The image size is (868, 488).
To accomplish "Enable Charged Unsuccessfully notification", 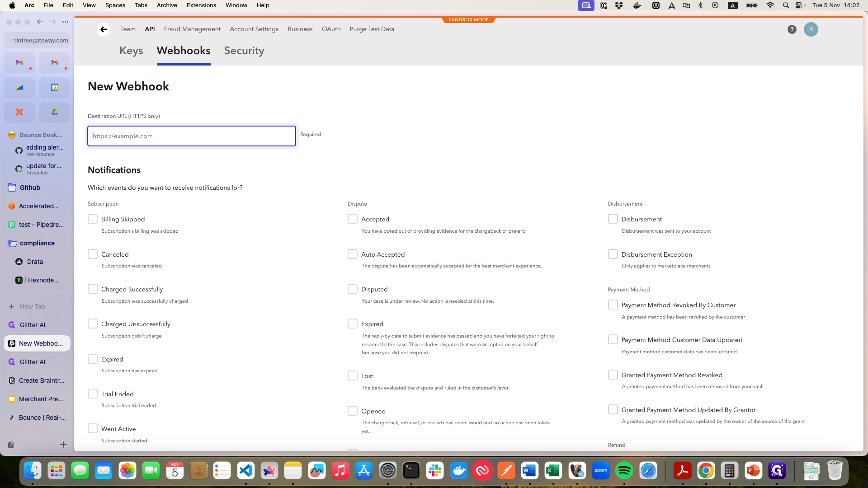I will click(x=93, y=324).
